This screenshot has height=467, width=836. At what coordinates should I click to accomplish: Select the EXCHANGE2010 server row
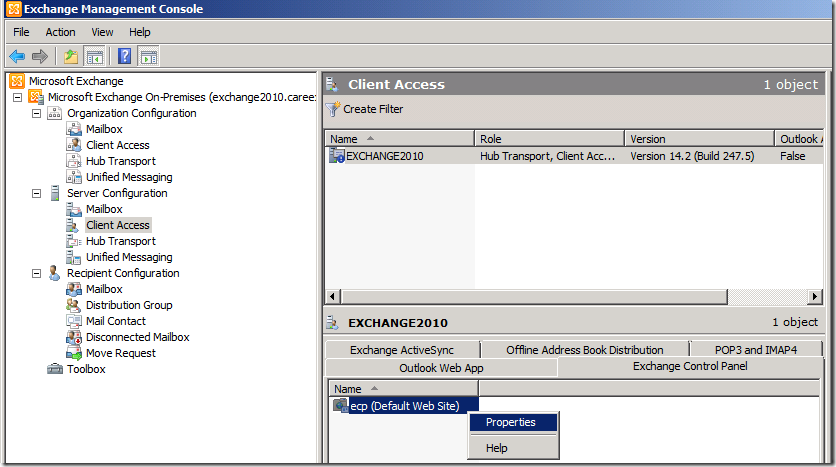pos(574,156)
